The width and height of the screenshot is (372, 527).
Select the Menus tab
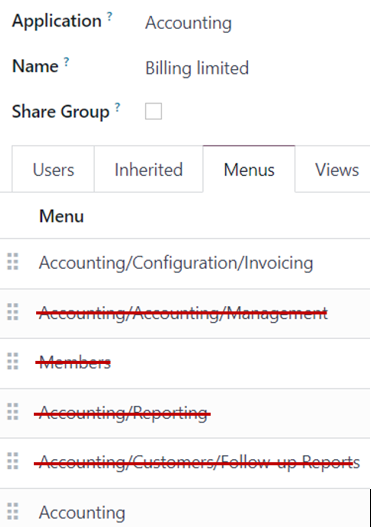point(249,169)
